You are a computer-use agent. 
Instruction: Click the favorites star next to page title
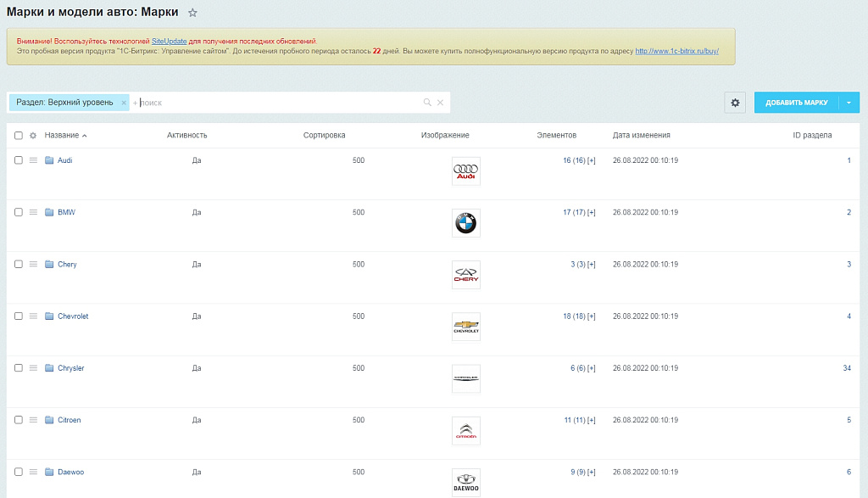coord(192,13)
